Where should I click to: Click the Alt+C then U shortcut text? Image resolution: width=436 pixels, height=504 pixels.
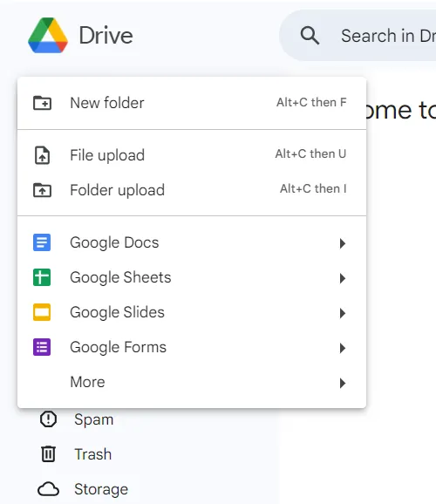(x=310, y=153)
